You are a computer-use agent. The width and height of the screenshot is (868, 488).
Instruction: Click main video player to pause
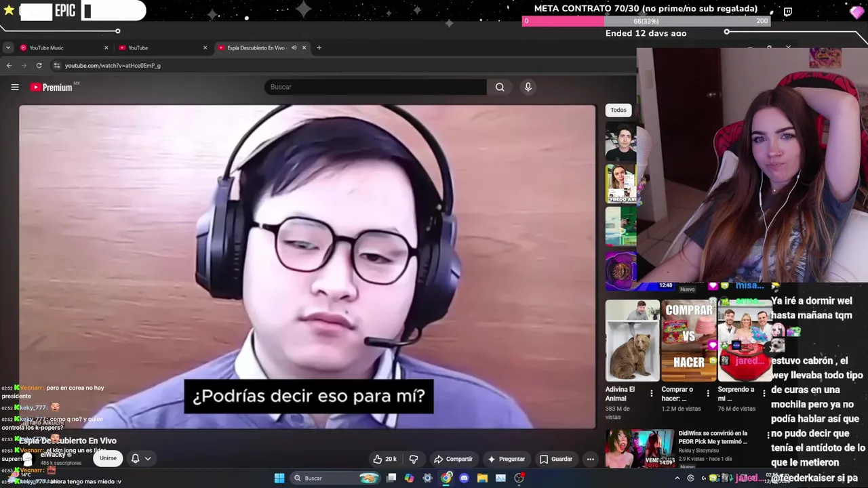pyautogui.click(x=307, y=266)
